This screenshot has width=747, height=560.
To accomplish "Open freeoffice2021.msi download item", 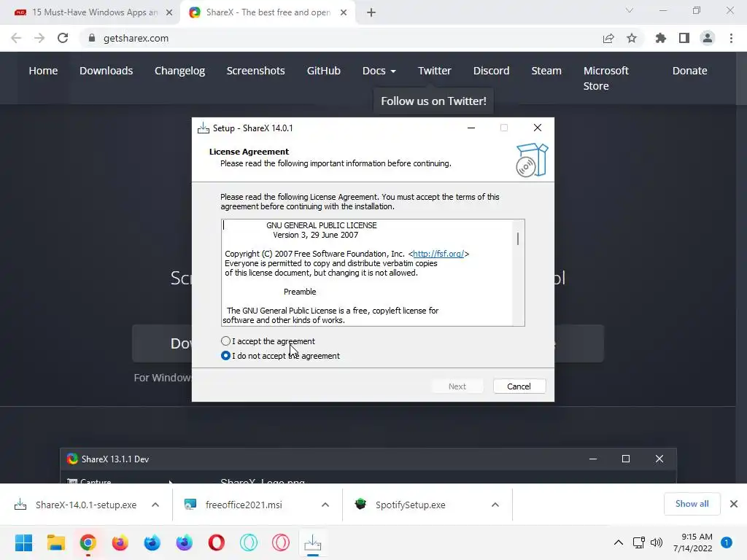I will tap(233, 505).
